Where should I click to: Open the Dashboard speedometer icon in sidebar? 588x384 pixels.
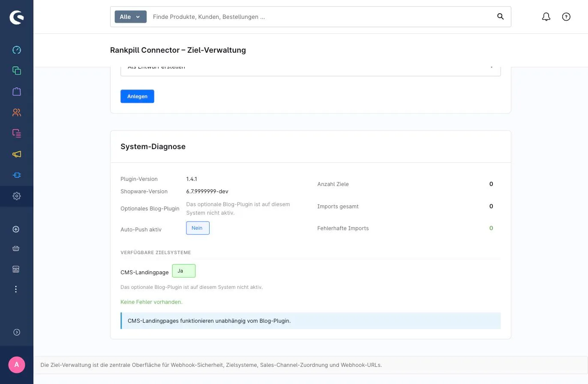pyautogui.click(x=17, y=50)
